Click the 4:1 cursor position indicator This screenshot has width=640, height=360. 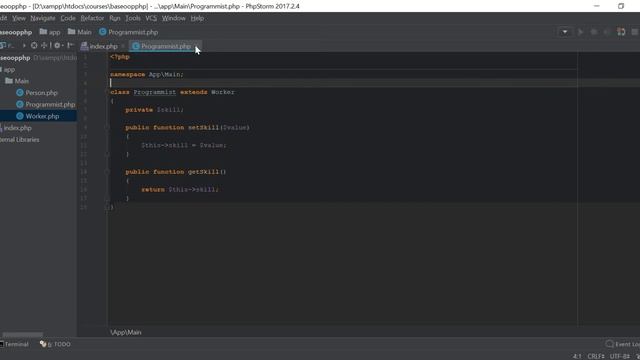pos(577,356)
